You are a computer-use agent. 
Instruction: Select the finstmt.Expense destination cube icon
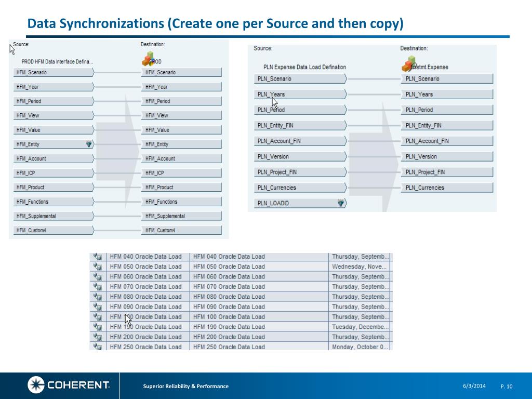tap(409, 64)
